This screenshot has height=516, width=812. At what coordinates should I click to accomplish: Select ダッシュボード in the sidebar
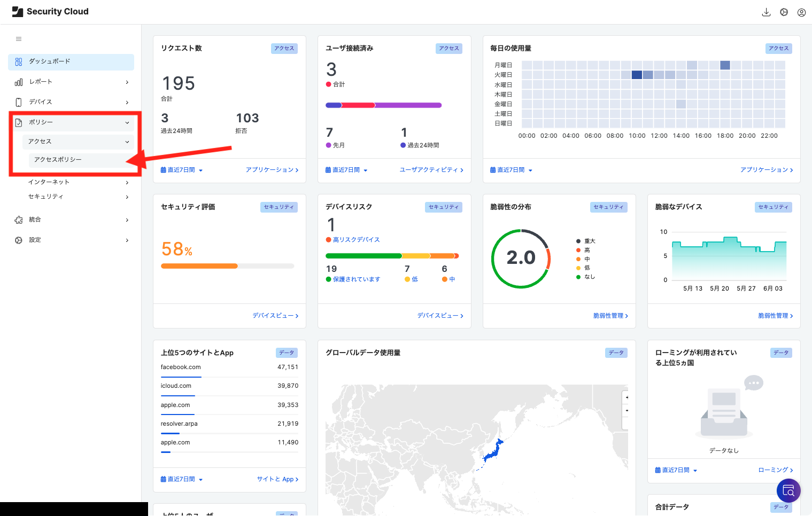point(71,62)
